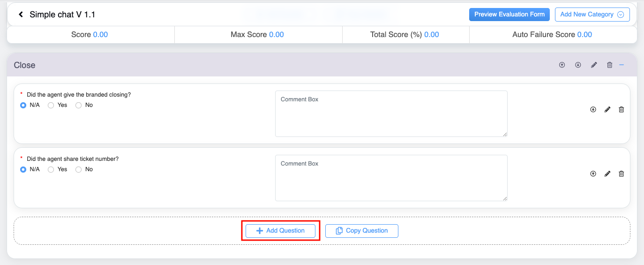Viewport: 644px width, 265px height.
Task: Delete the Close category
Action: pyautogui.click(x=609, y=65)
